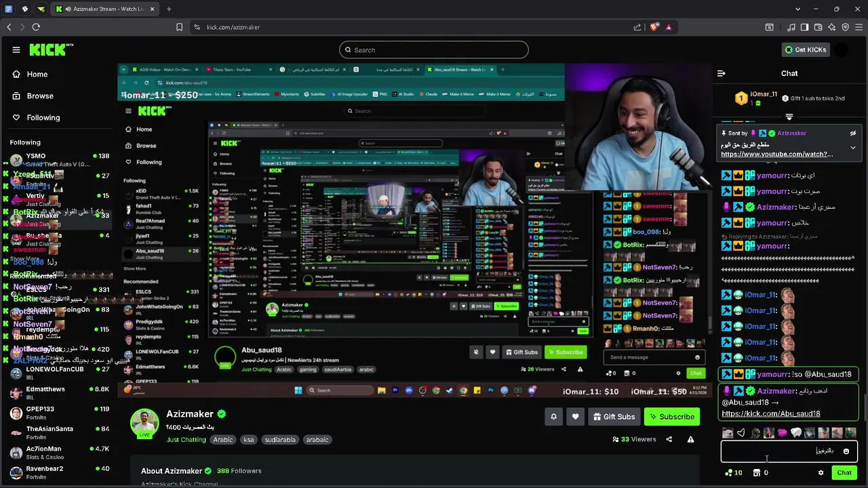Open the user profile avatar menu

point(841,49)
